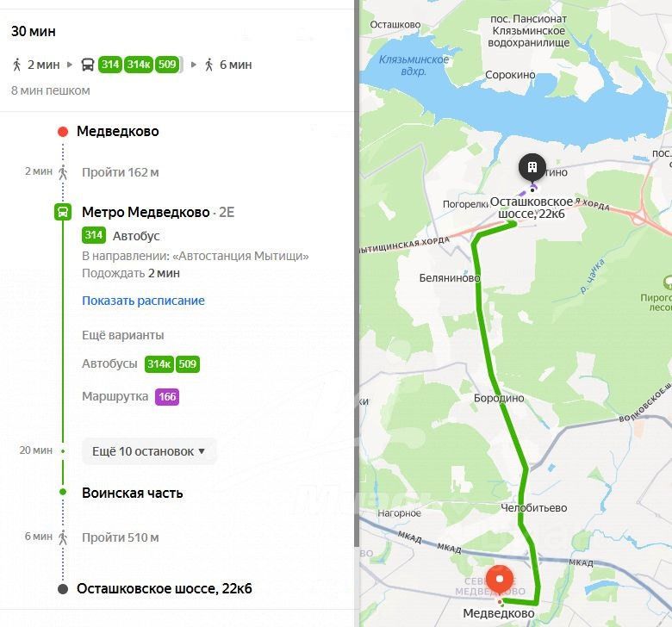Click Метро Медведково stop name
Viewport: 672px width, 627px height.
point(146,212)
